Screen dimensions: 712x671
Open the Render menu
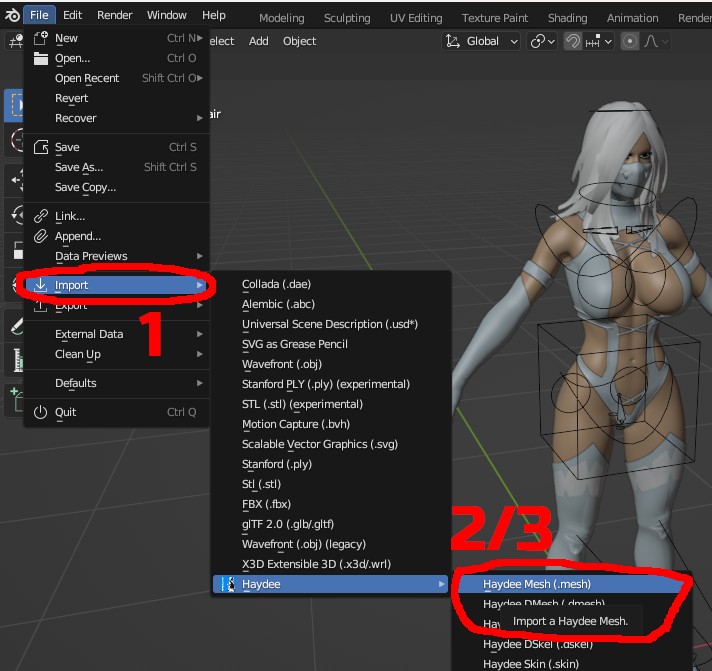pyautogui.click(x=114, y=15)
